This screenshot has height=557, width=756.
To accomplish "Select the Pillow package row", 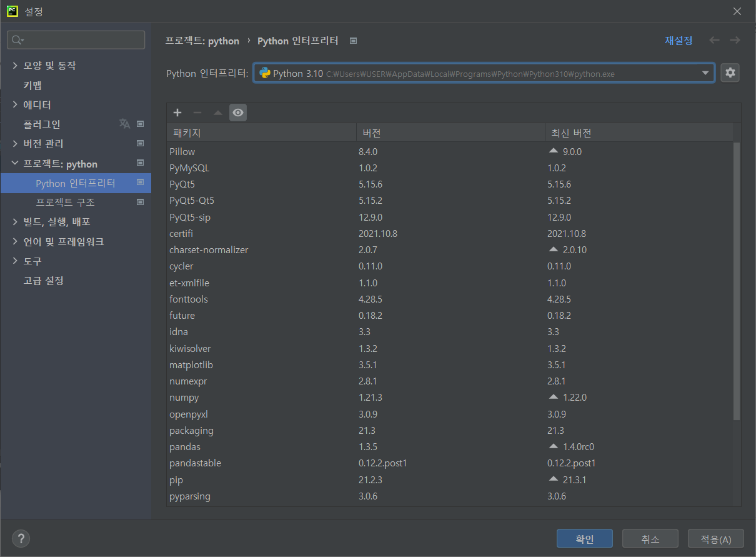I will (x=450, y=151).
